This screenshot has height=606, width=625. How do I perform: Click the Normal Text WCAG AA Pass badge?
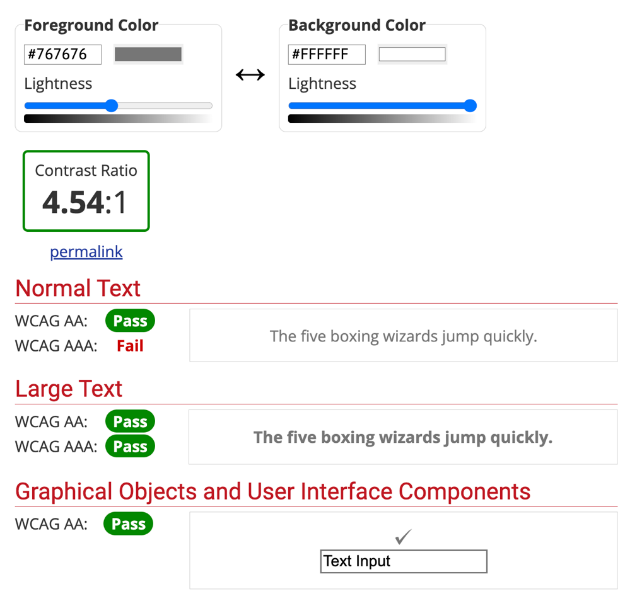coord(130,321)
